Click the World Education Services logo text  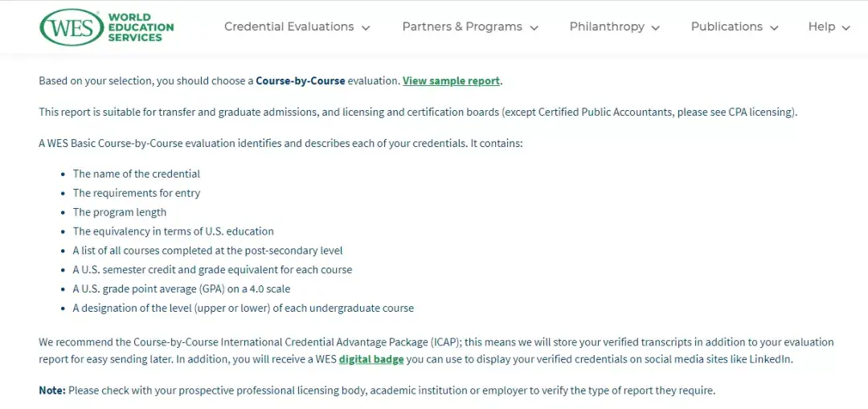point(140,27)
